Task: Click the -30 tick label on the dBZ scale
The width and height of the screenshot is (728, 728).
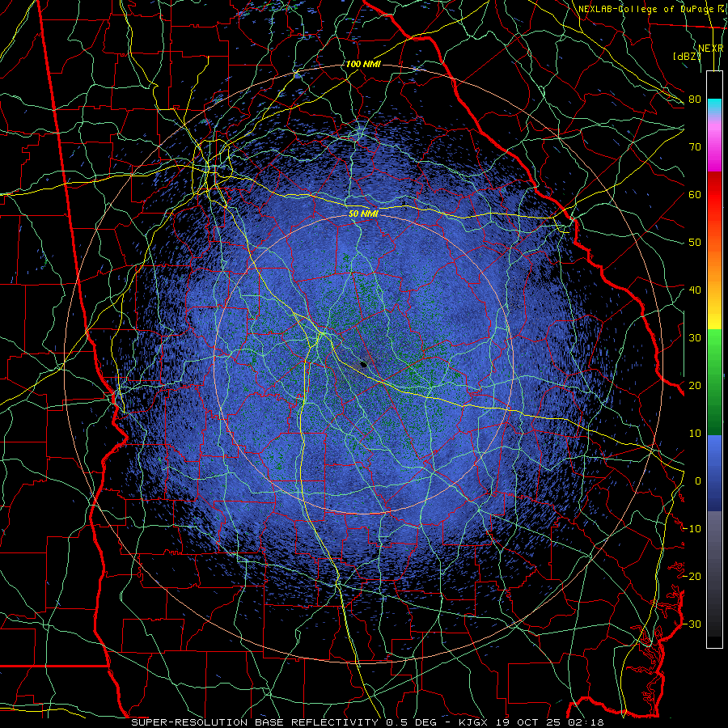Action: [692, 624]
